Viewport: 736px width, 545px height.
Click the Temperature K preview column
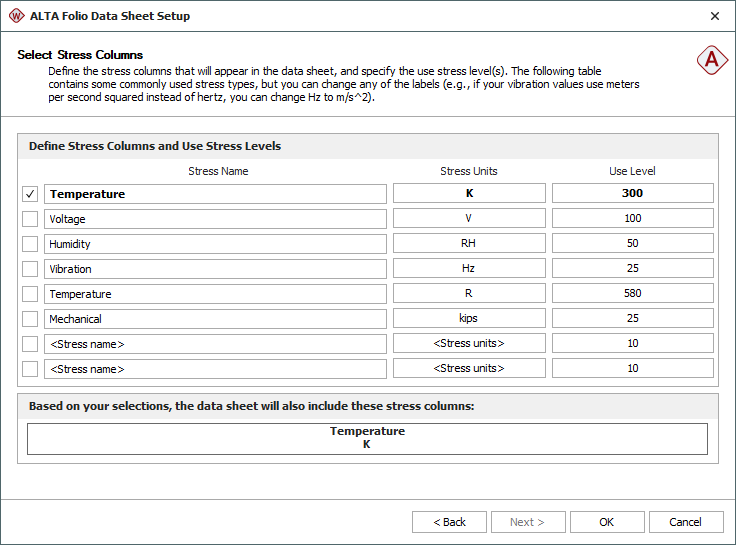pos(367,438)
